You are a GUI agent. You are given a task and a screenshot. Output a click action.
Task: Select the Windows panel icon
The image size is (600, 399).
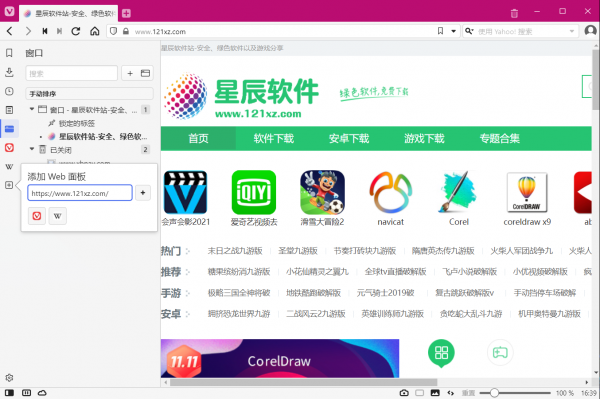9,129
